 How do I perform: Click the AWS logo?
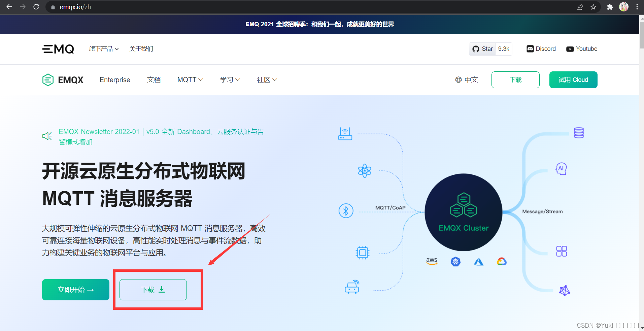[x=432, y=261]
